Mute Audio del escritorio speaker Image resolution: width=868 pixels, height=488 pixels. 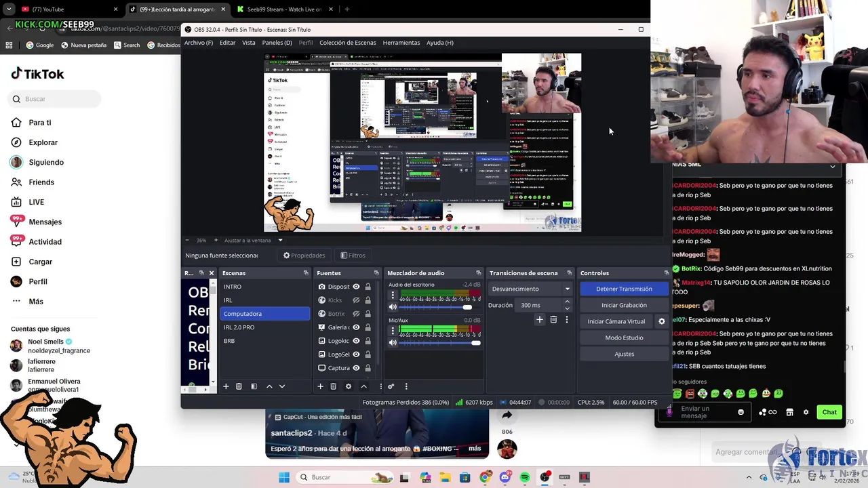coord(393,307)
